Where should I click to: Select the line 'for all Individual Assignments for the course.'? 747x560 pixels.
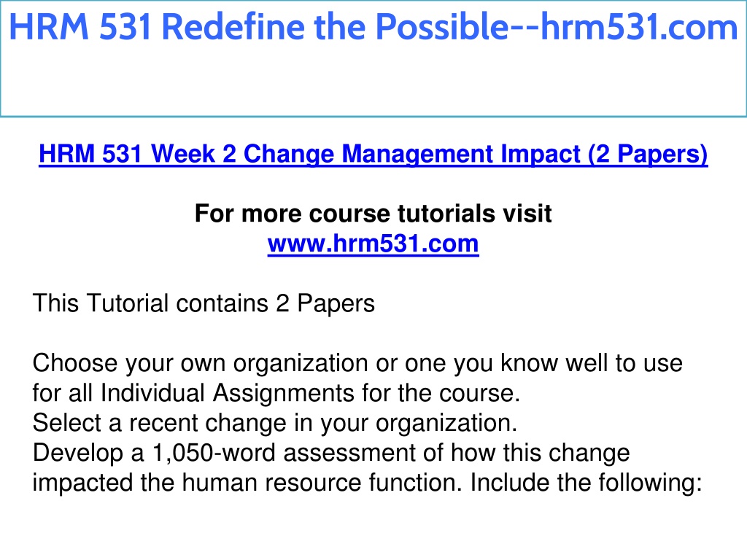[x=276, y=393]
